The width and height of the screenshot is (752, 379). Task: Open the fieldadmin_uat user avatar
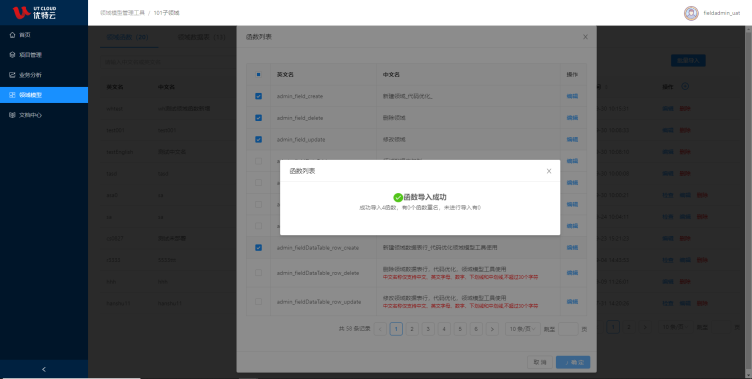(x=691, y=13)
